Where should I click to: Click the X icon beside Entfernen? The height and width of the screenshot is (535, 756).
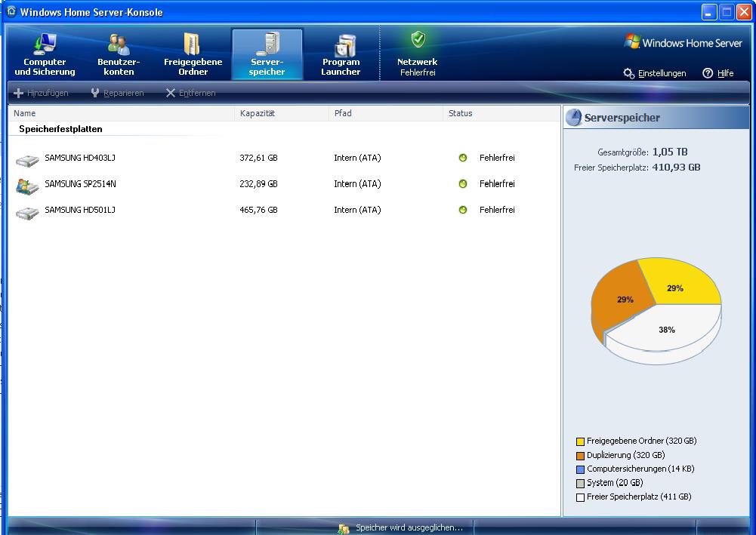(x=170, y=93)
